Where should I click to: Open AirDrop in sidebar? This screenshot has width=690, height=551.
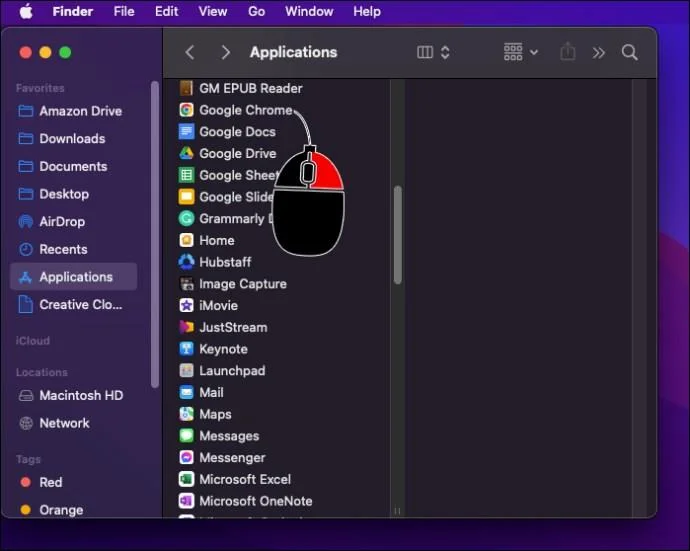pyautogui.click(x=73, y=221)
